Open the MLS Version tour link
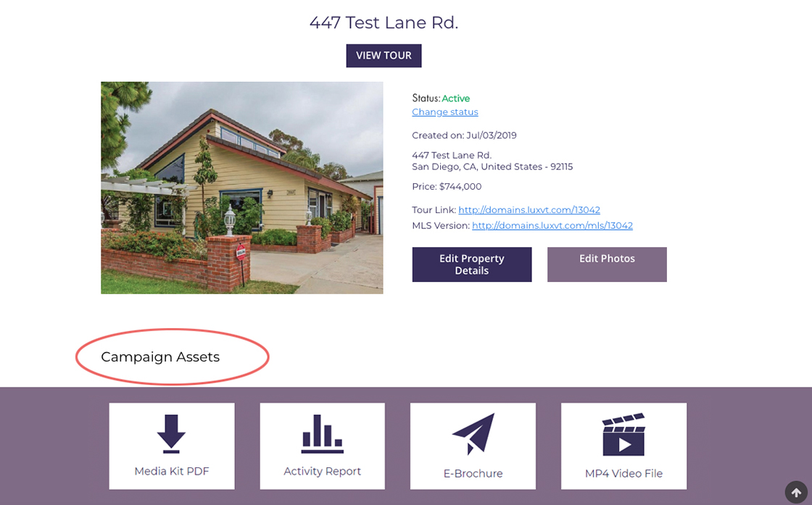Viewport: 812px width, 505px height. point(552,225)
